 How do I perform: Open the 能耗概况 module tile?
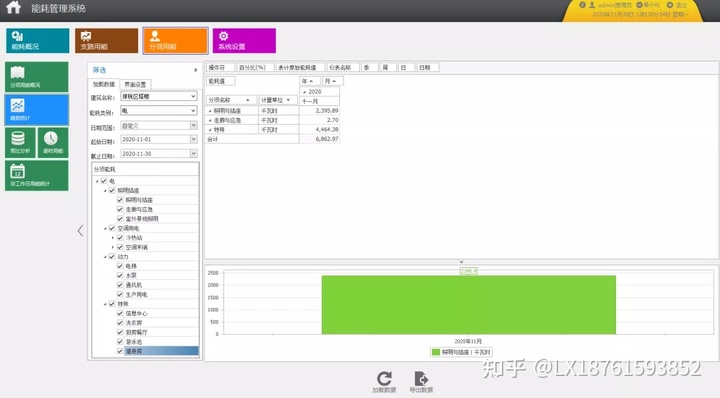click(38, 40)
